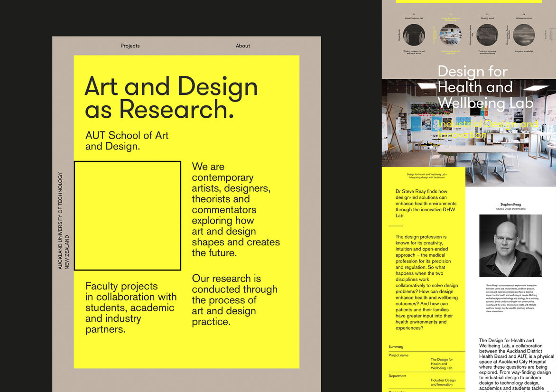Open the Projects menu item
This screenshot has height=392, width=556.
pyautogui.click(x=130, y=46)
